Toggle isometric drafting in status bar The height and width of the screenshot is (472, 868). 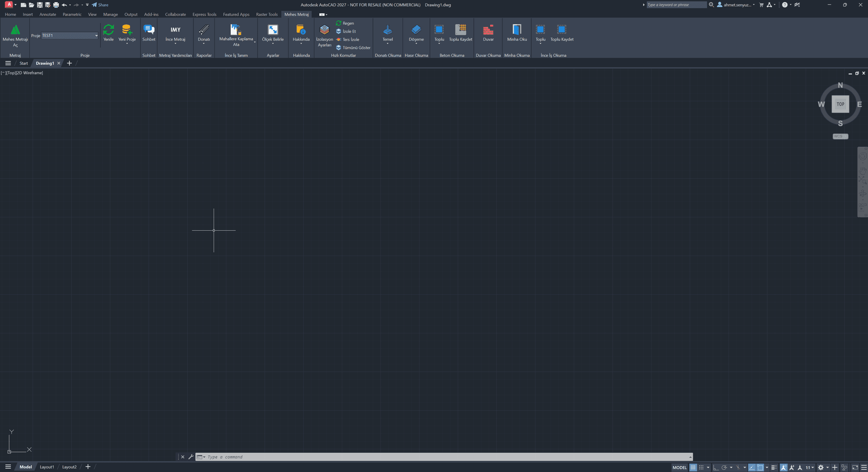tap(738, 467)
